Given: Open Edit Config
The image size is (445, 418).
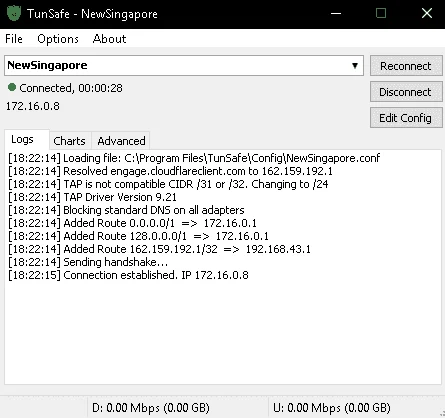Looking at the screenshot, I should coord(406,118).
